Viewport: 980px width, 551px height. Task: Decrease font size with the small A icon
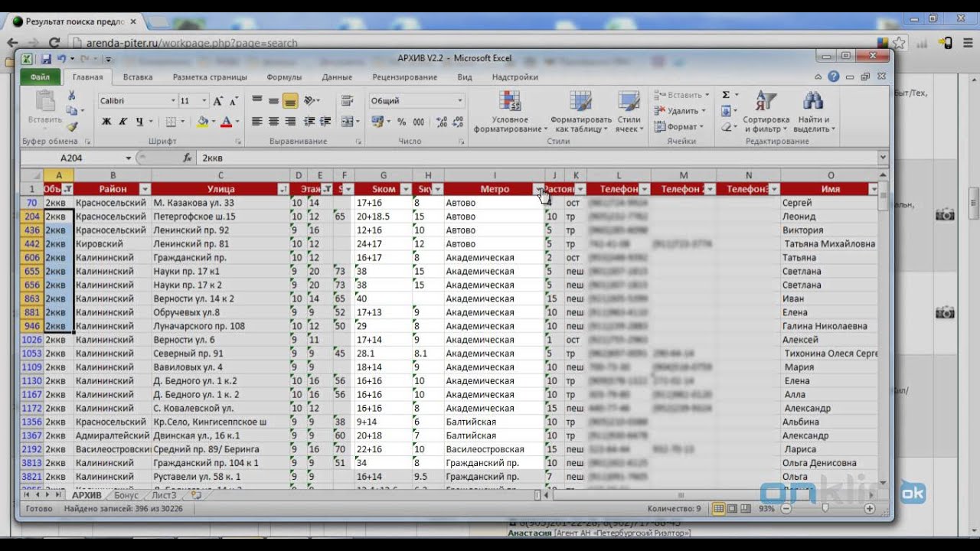[234, 101]
